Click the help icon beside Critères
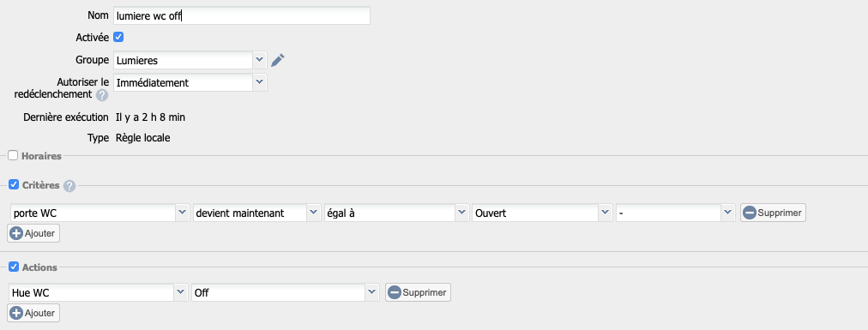This screenshot has height=330, width=868. pos(69,186)
